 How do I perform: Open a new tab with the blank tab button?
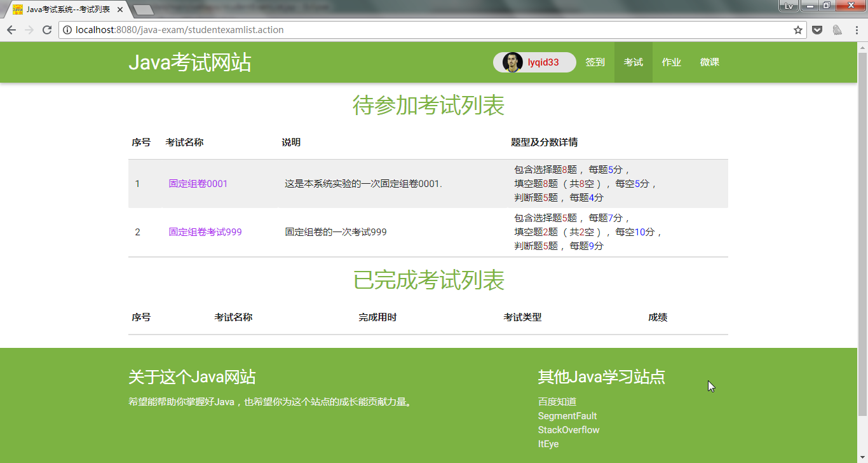coord(144,10)
